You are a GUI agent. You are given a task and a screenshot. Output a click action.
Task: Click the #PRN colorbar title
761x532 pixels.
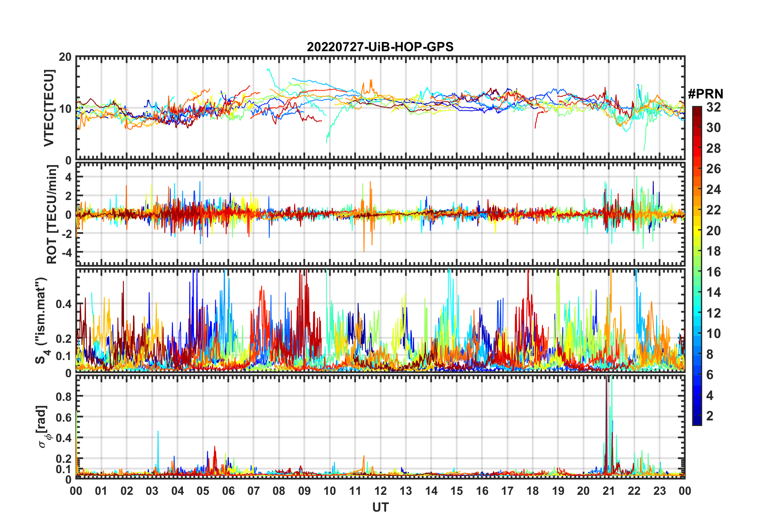705,94
